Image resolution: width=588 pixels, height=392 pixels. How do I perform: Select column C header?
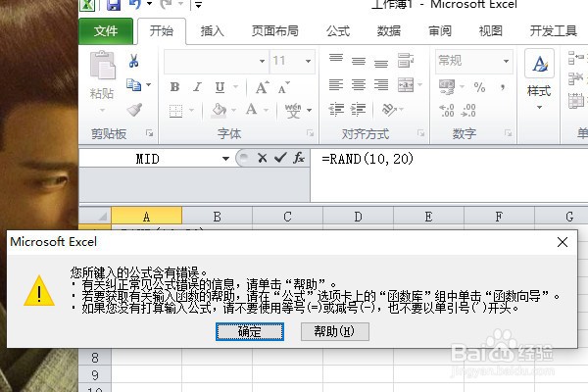click(x=287, y=217)
